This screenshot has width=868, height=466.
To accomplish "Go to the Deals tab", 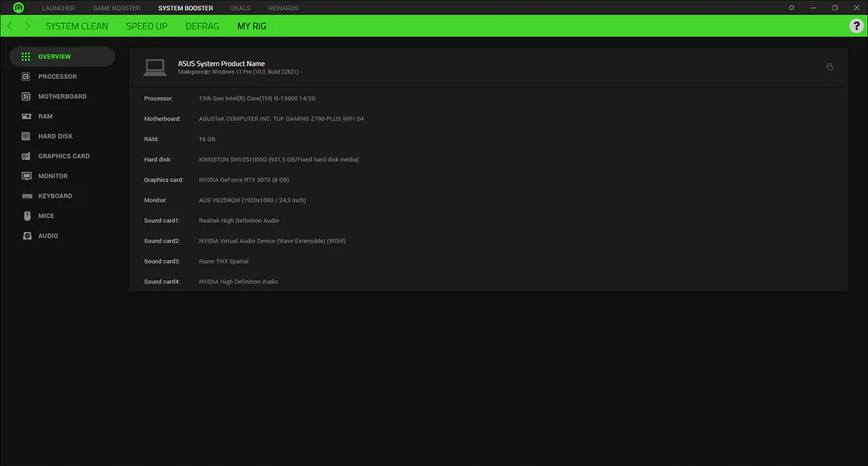I will click(x=241, y=8).
